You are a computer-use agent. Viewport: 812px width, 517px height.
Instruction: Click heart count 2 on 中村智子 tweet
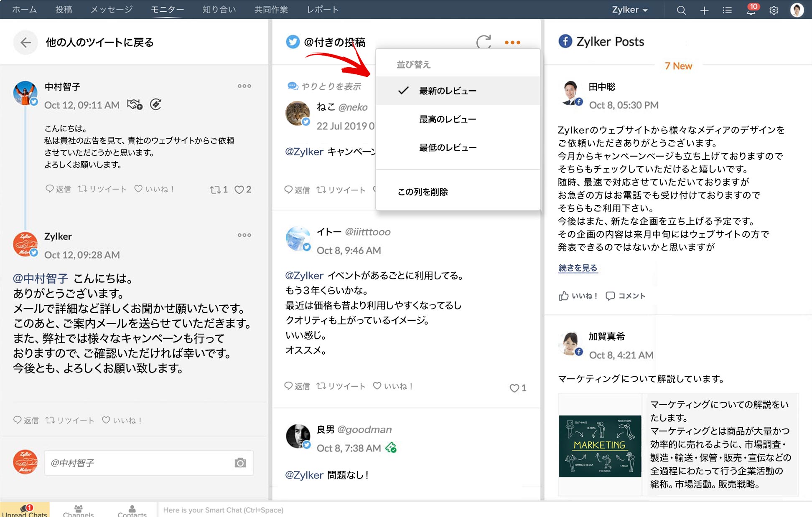pos(243,190)
